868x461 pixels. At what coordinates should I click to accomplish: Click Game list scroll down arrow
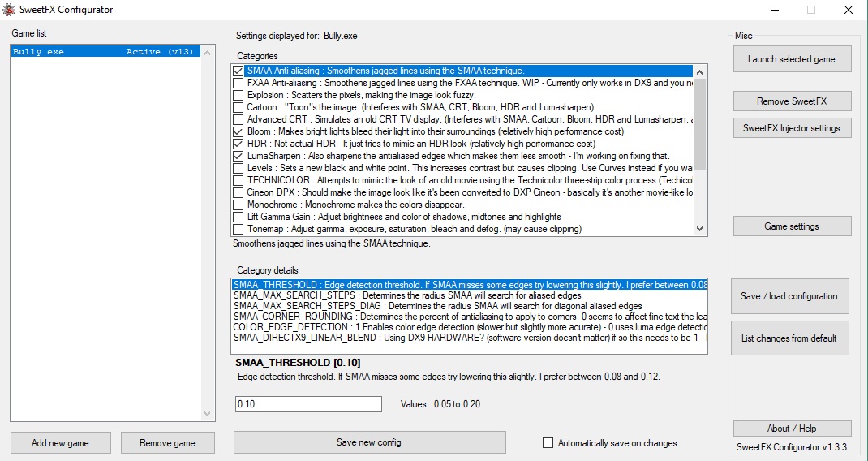point(208,413)
